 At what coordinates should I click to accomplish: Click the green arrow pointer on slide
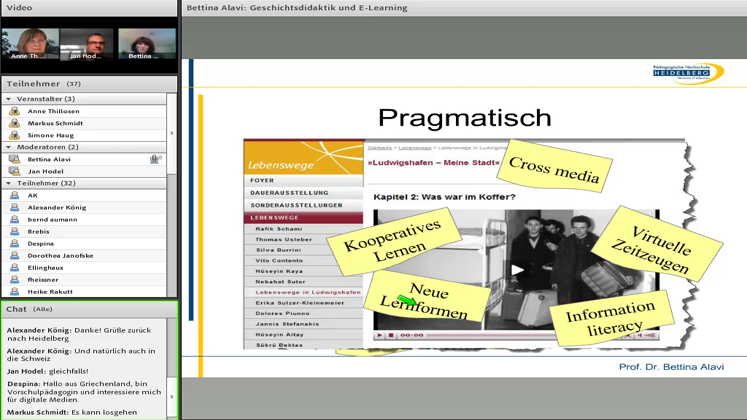tap(406, 299)
